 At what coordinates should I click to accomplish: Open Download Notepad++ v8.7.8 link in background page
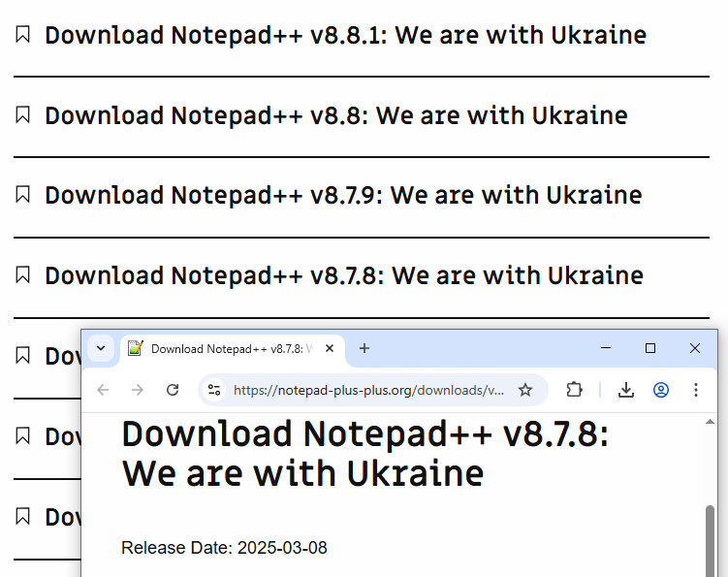click(x=344, y=275)
